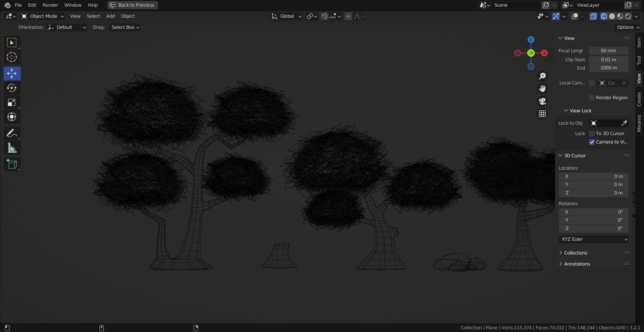Select the 3D Cursor tool
This screenshot has width=644, height=332.
tap(12, 57)
